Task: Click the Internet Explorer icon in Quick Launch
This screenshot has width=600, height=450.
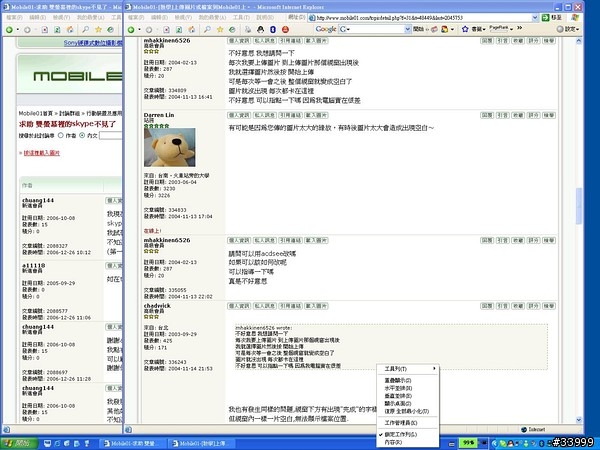Action: pos(57,443)
